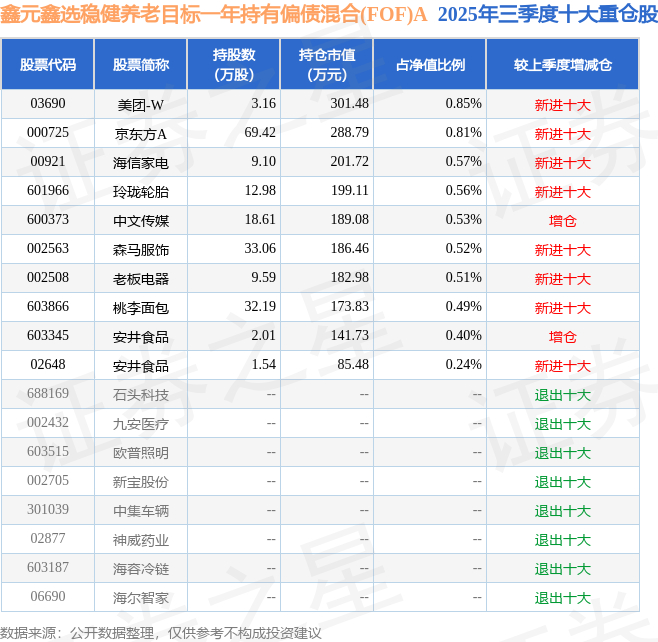Image resolution: width=658 pixels, height=642 pixels.
Task: Click the 数据来源 footnote text
Action: click(x=160, y=633)
